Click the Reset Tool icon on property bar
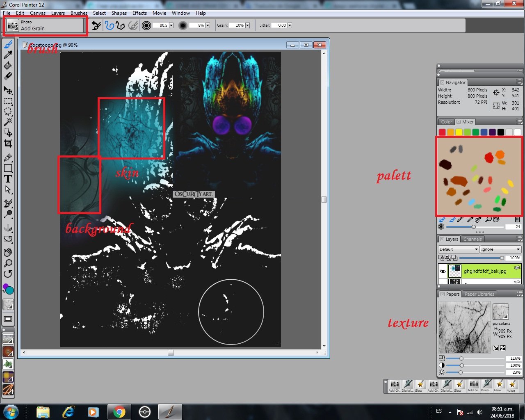Screen dimensions: 525x420 click(96, 25)
